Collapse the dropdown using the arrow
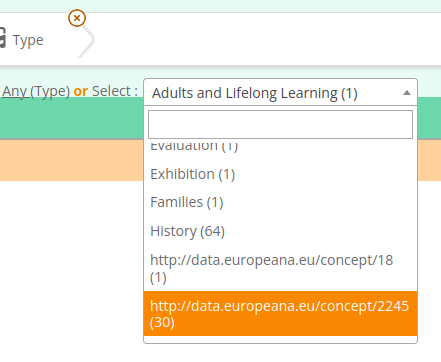 click(x=407, y=93)
